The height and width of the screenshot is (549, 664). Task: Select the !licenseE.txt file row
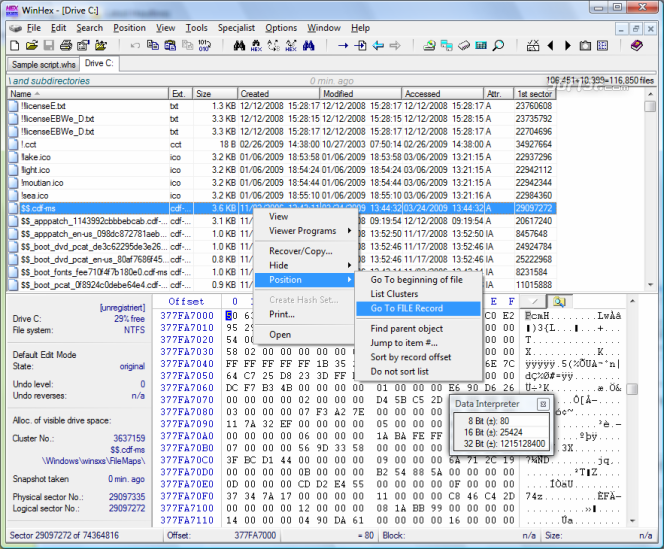tap(282, 106)
